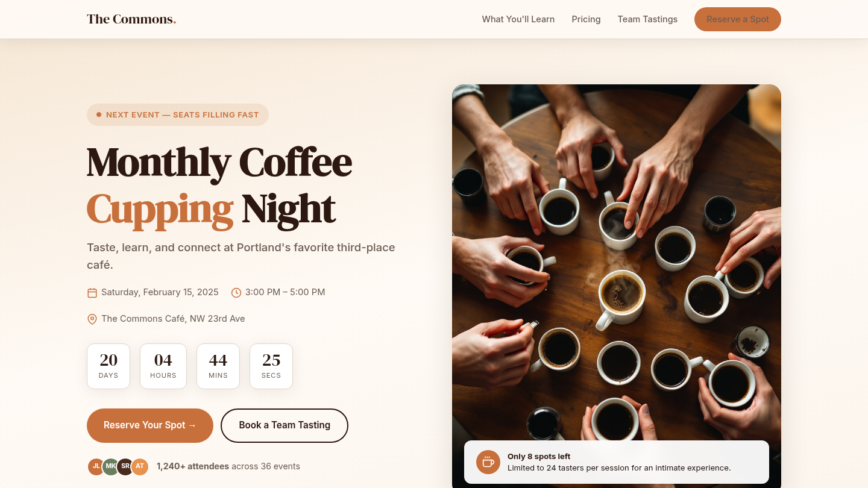
Task: Select Book a Team Tasting button
Action: tap(285, 425)
